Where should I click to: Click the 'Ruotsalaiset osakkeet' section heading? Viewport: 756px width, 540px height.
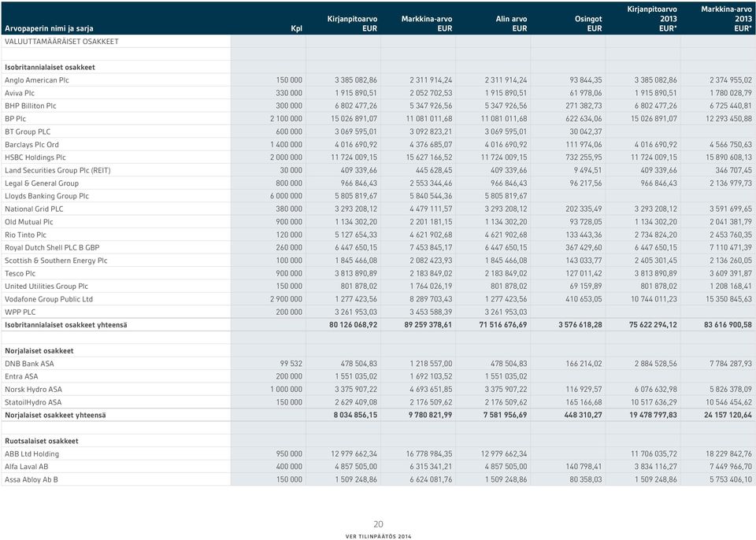point(42,441)
